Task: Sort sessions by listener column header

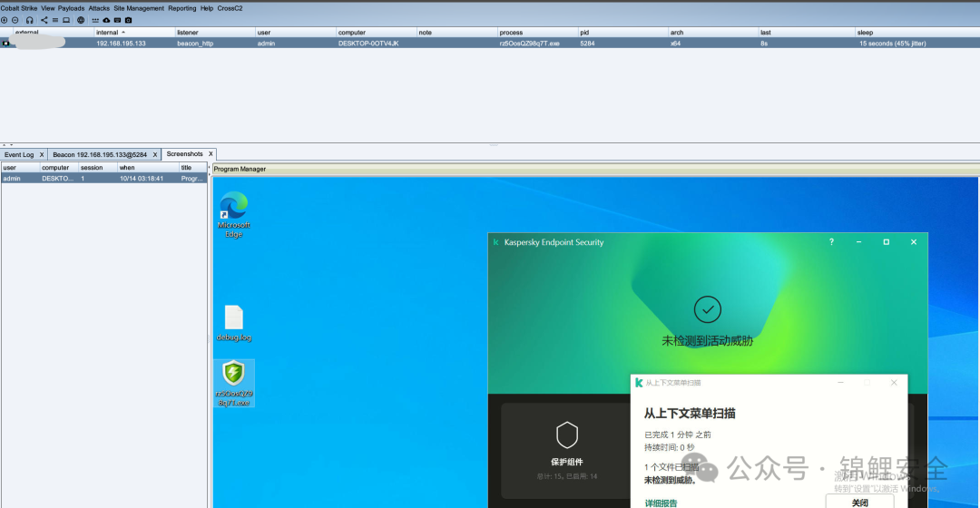Action: 215,33
